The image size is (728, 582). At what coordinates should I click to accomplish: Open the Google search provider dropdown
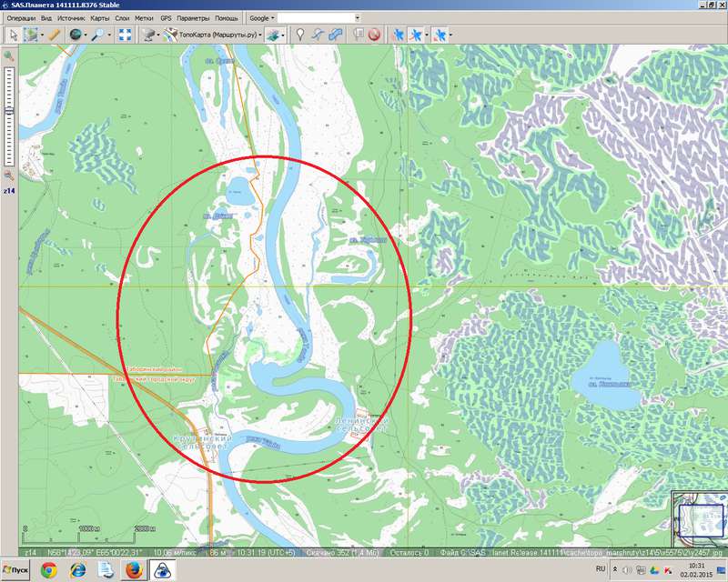point(261,17)
